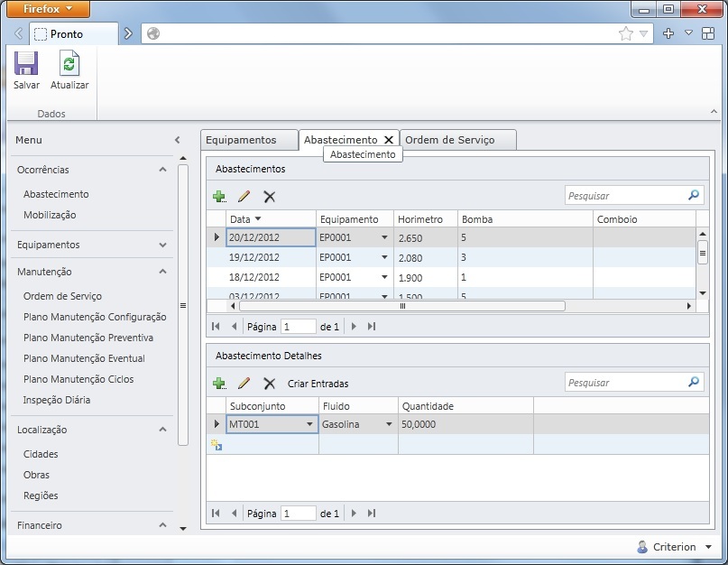
Task: Open Equipamento dropdown for 20/12/2012 row
Action: tap(384, 237)
